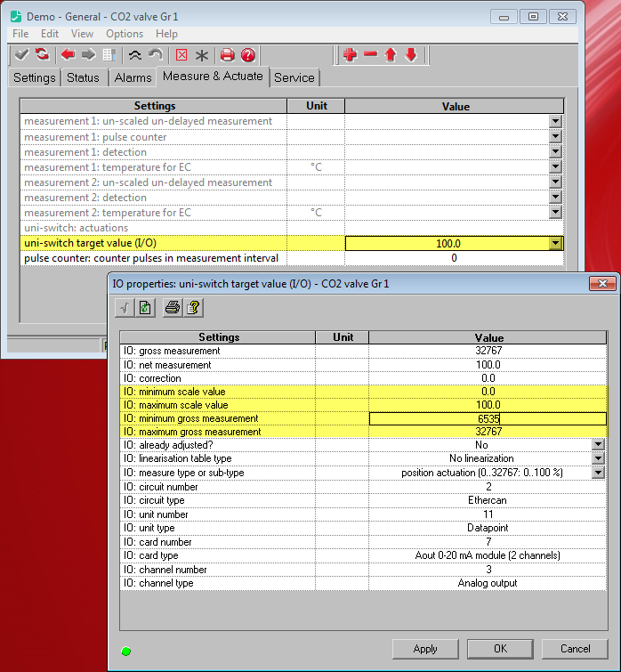Click the red minus icon
The height and width of the screenshot is (672, 621).
click(x=370, y=54)
